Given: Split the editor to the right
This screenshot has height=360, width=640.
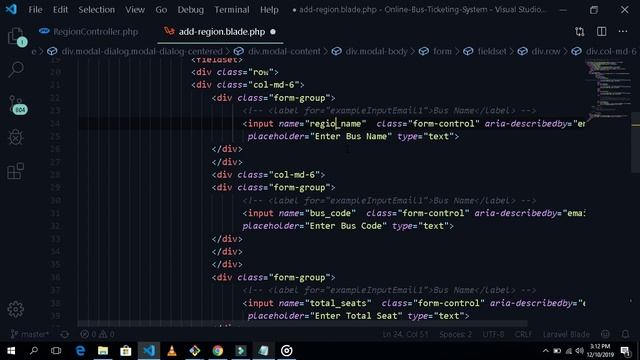Looking at the screenshot, I should click(x=602, y=32).
